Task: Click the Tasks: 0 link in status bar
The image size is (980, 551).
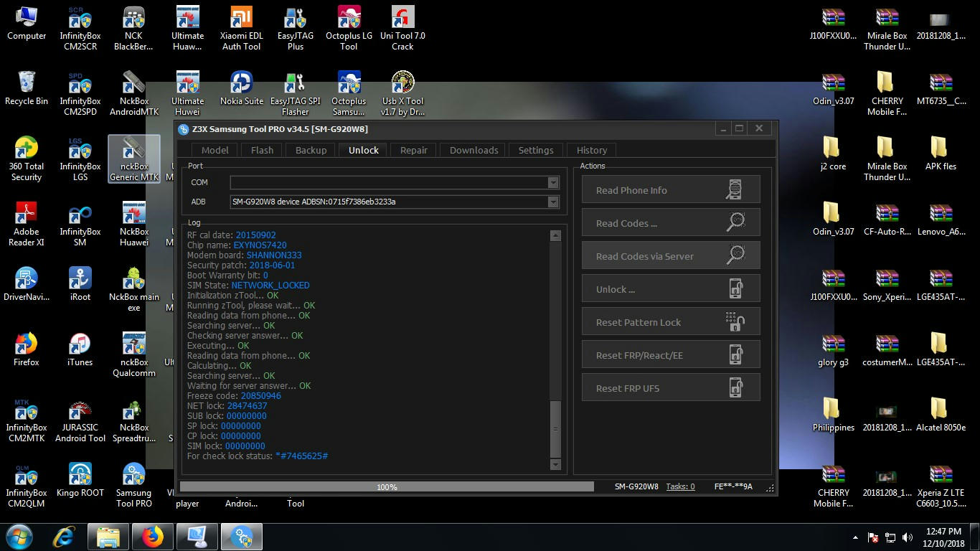Action: (x=680, y=486)
